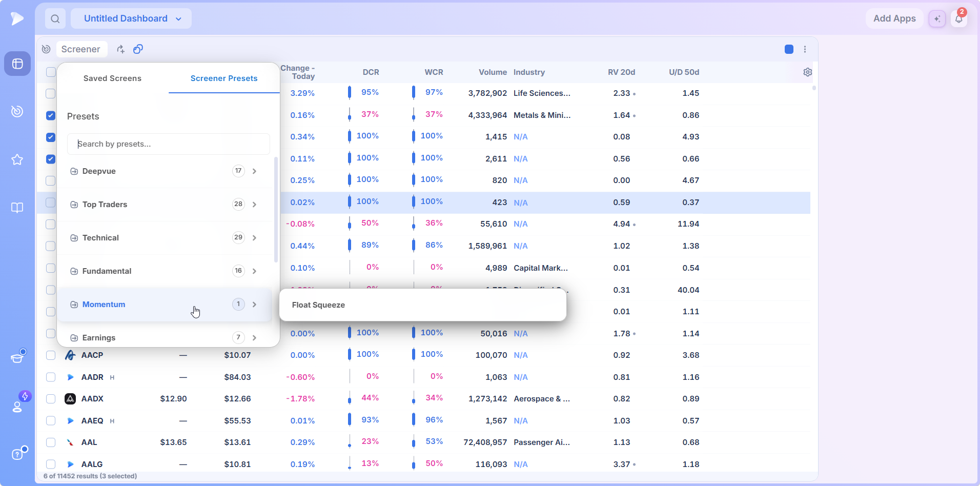Click the link widgets icon
The image size is (980, 486).
click(x=138, y=49)
